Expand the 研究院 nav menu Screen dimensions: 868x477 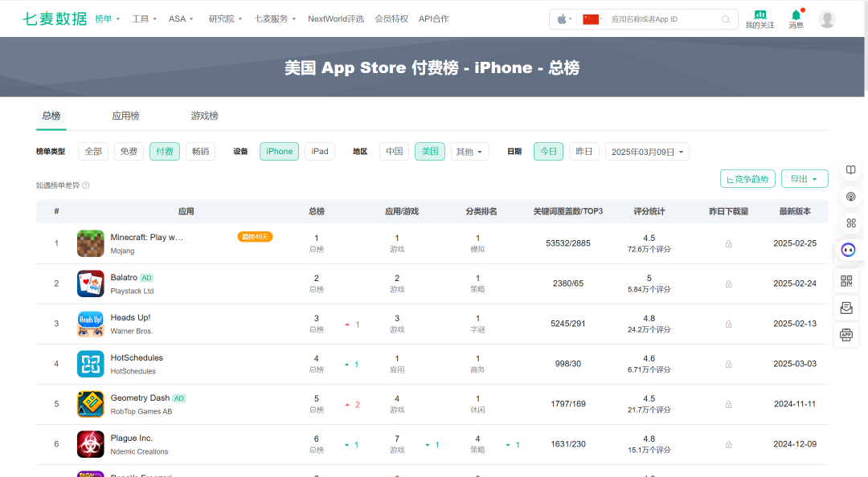click(225, 18)
